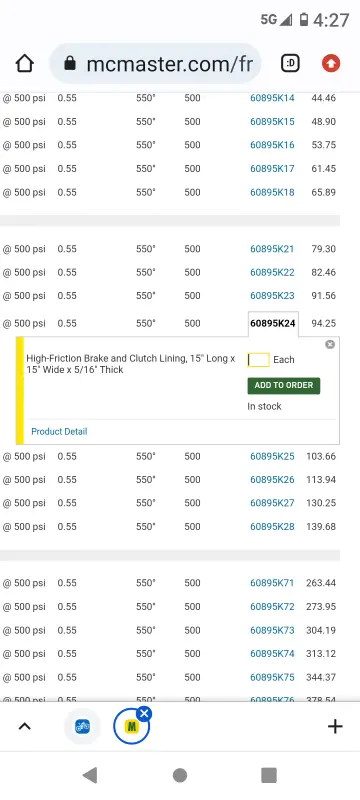Click the price 65.89

(x=324, y=192)
